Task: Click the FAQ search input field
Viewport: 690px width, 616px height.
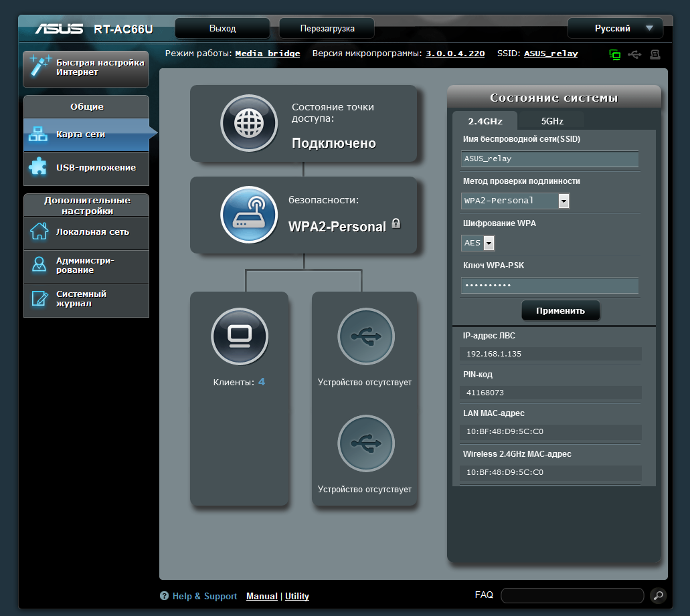Action: 572,596
